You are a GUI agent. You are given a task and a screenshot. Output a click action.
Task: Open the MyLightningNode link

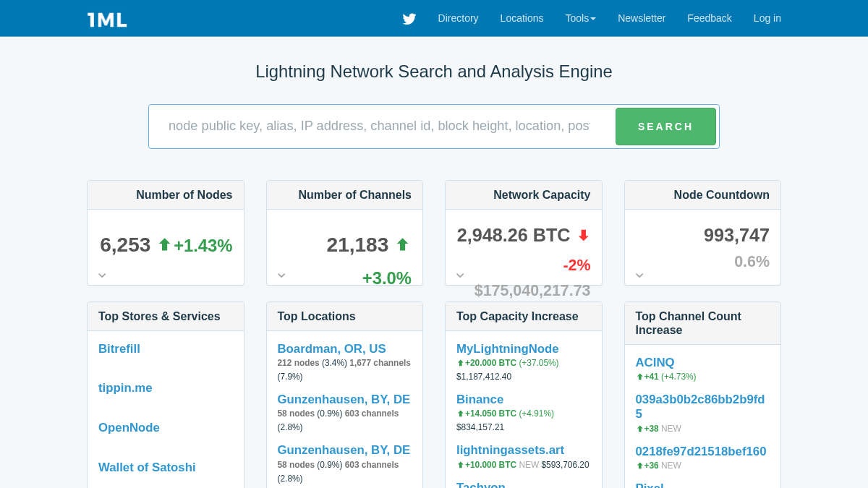click(508, 349)
